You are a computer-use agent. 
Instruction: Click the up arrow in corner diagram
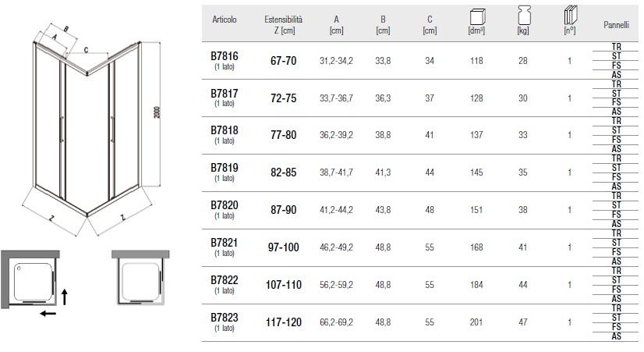65,296
